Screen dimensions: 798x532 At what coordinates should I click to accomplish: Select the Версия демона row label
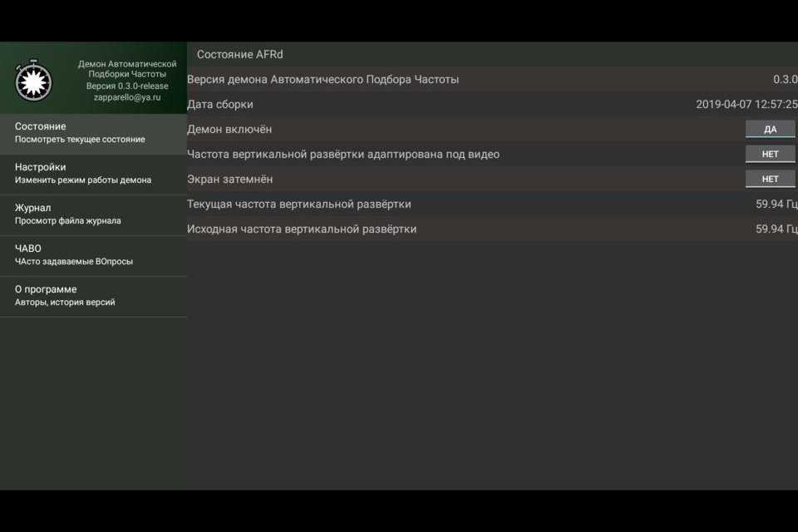323,80
